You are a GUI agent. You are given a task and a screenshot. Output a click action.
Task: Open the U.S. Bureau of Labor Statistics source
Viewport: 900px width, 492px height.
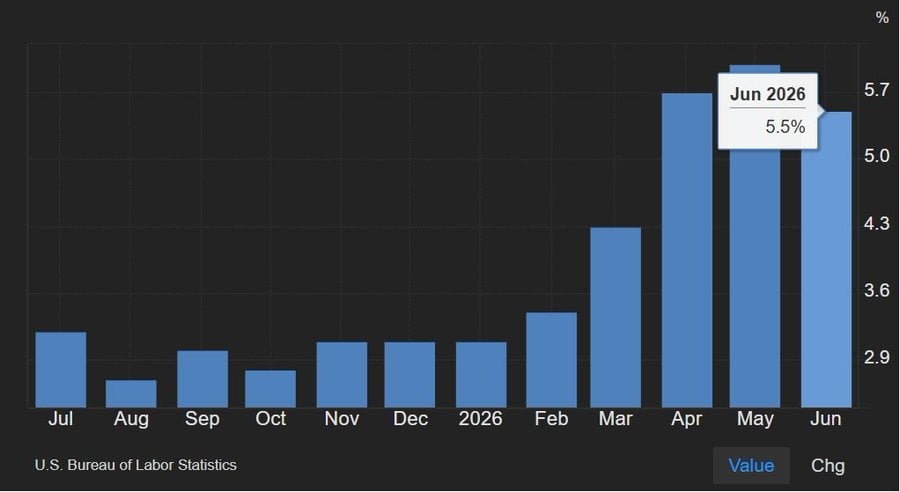pyautogui.click(x=135, y=465)
